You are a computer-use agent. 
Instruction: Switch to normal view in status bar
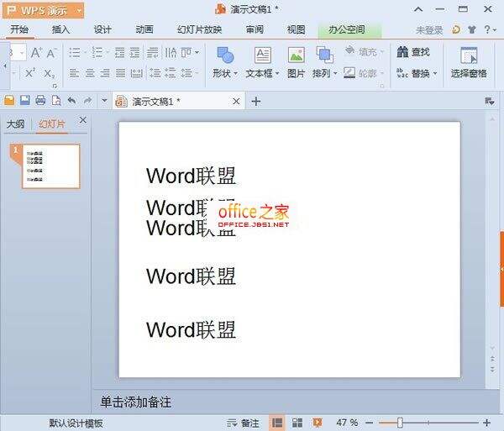[x=277, y=423]
